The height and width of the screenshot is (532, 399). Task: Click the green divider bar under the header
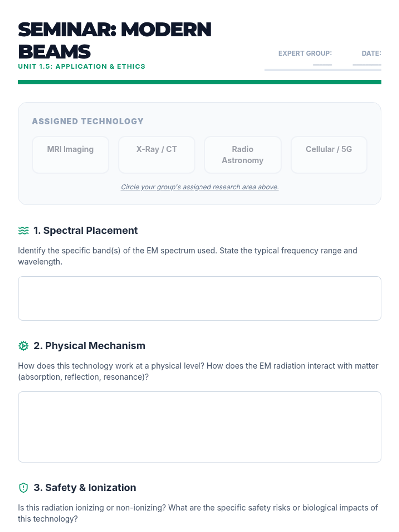point(199,82)
